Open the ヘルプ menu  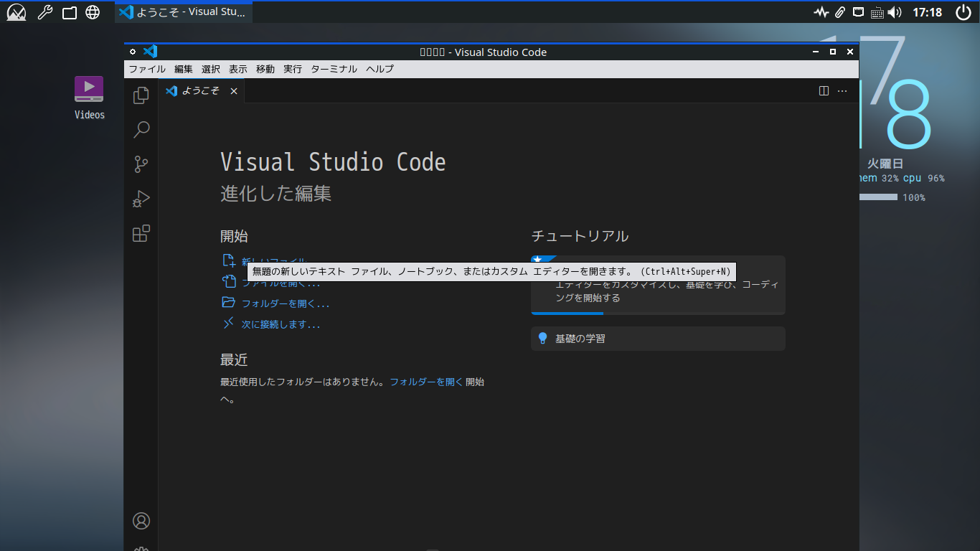pyautogui.click(x=380, y=69)
